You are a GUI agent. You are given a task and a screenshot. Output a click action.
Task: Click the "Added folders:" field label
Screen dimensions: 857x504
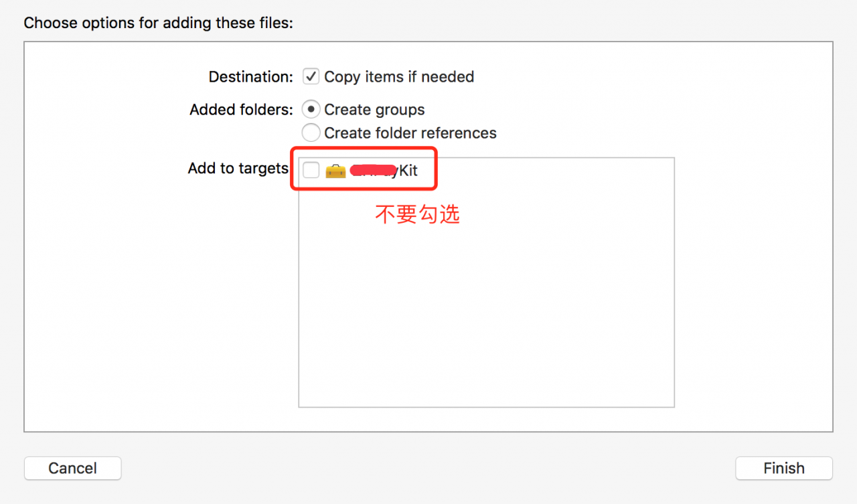[x=241, y=110]
